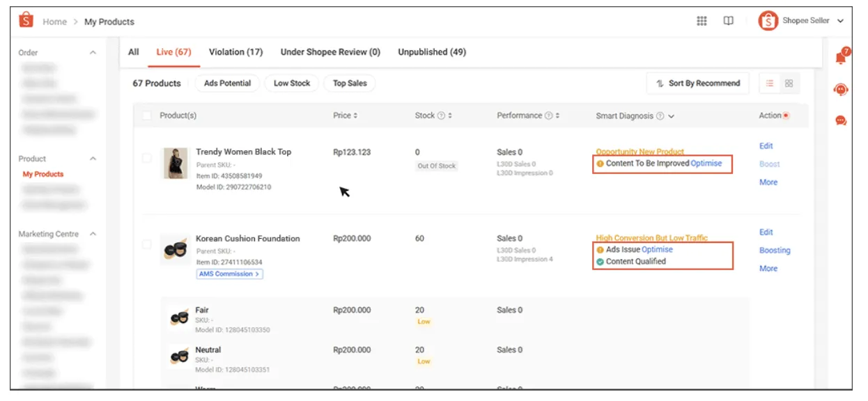Select the Trendy Women Black Top checkbox
Image resolution: width=868 pixels, height=401 pixels.
tap(146, 158)
